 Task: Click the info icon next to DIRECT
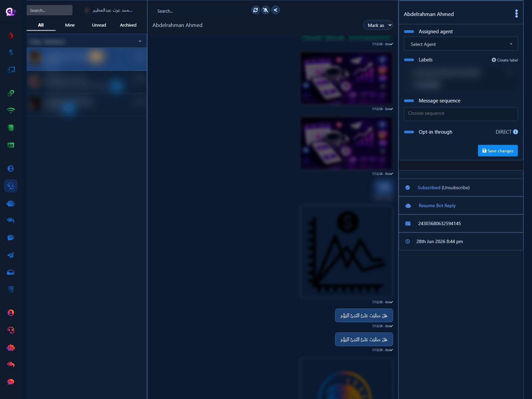coord(515,132)
